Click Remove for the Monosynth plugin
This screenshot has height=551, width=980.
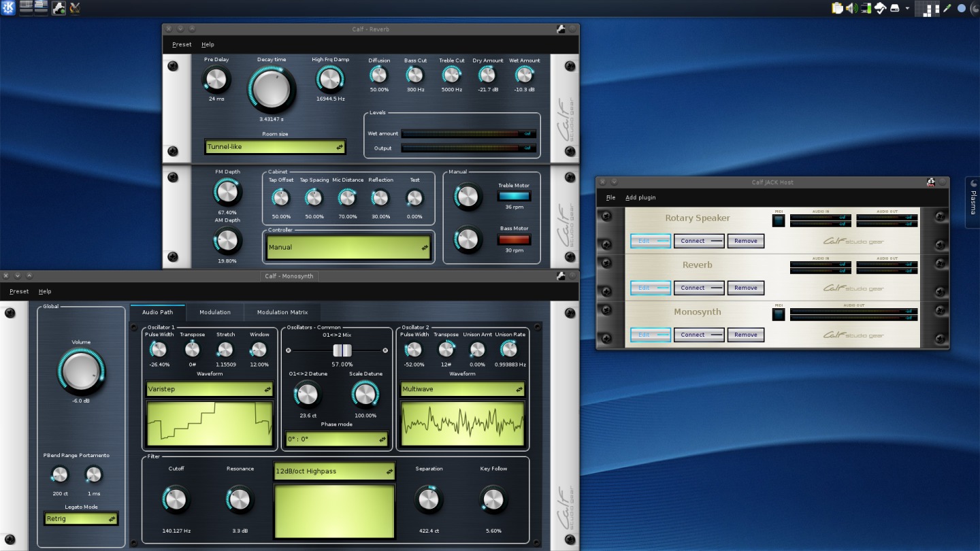point(745,335)
